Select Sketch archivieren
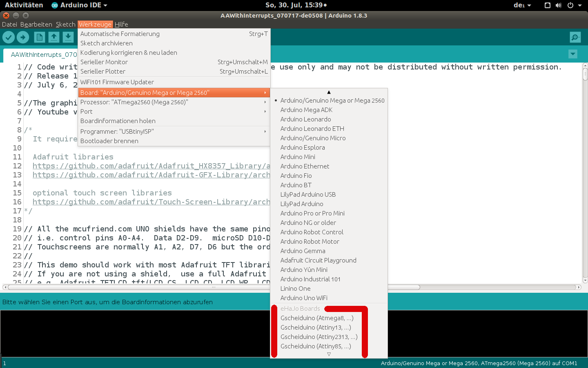 (174, 43)
